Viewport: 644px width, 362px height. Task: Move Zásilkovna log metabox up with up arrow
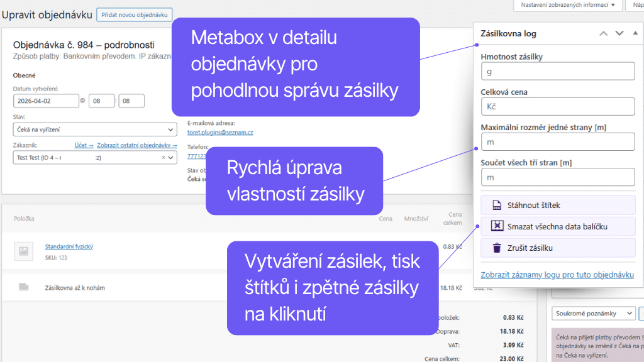pyautogui.click(x=603, y=34)
